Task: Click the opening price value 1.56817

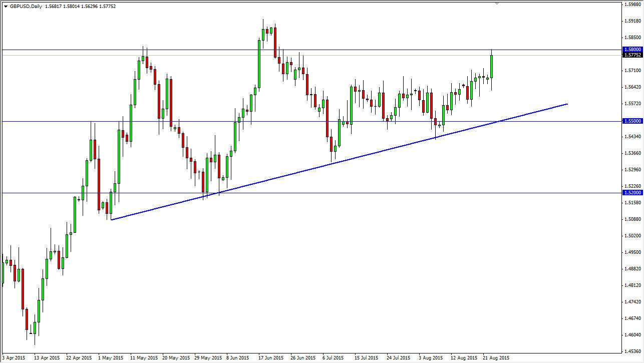Action: pyautogui.click(x=53, y=7)
